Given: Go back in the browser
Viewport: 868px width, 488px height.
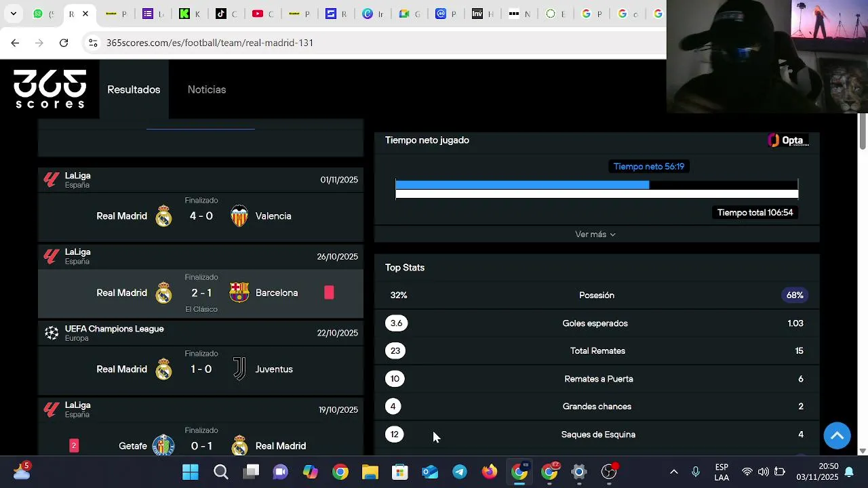Looking at the screenshot, I should pyautogui.click(x=15, y=43).
